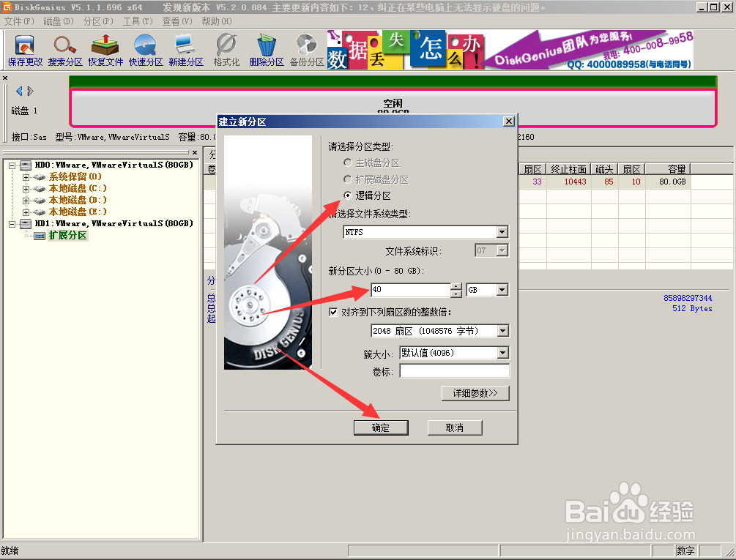The width and height of the screenshot is (736, 560).
Task: Toggle 对齐到下列扇区数的整数倍 checkbox
Action: pyautogui.click(x=333, y=313)
